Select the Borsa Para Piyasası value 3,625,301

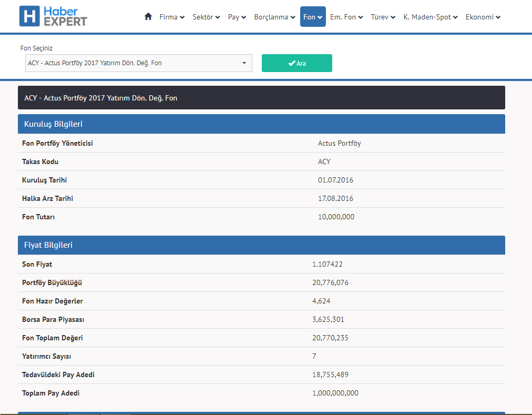pyautogui.click(x=328, y=319)
